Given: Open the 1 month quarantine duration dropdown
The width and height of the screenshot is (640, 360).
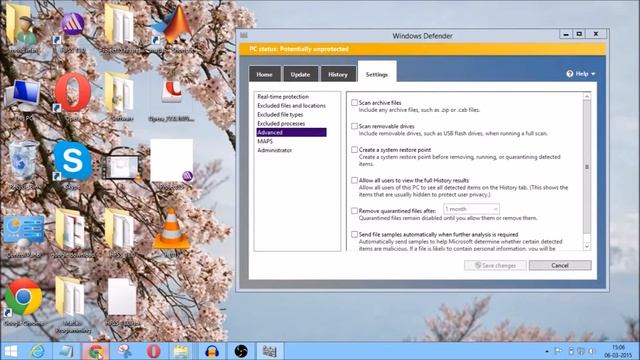Looking at the screenshot, I should [x=471, y=209].
